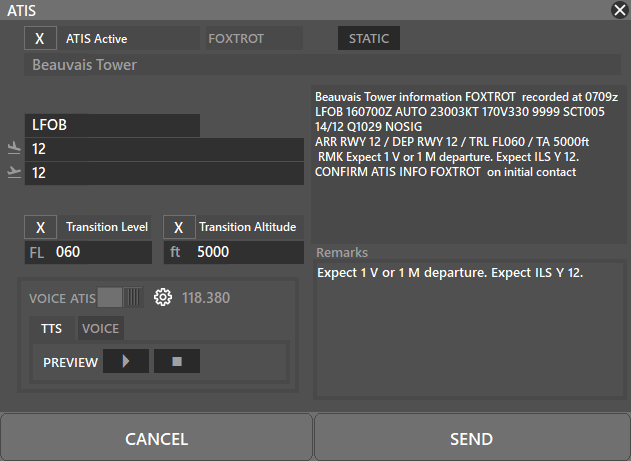Click the 5000 ft transition altitude field
This screenshot has width=631, height=461.
(233, 252)
